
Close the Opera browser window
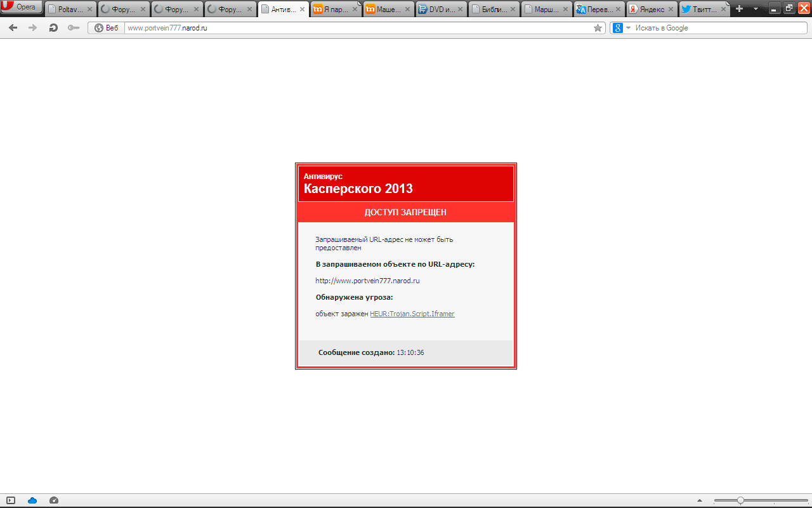[x=804, y=8]
